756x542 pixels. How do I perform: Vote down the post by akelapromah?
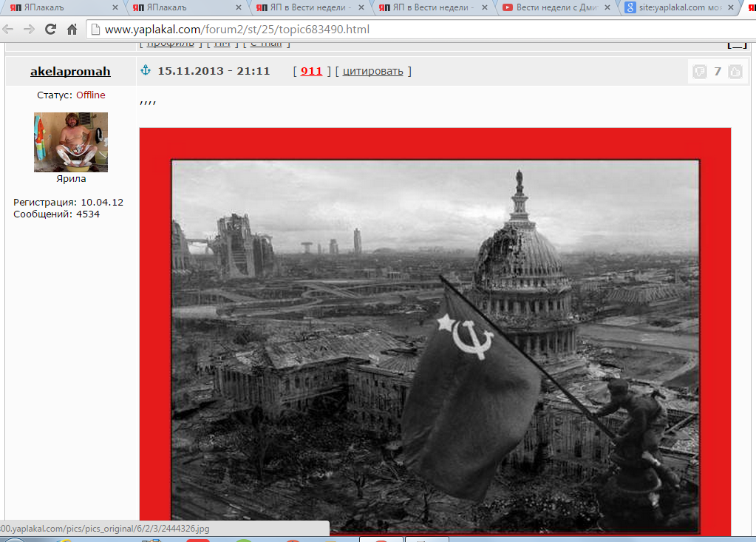click(700, 72)
